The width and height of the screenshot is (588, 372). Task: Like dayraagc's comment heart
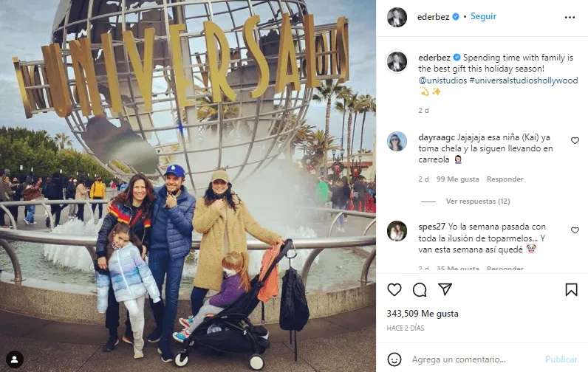point(575,140)
